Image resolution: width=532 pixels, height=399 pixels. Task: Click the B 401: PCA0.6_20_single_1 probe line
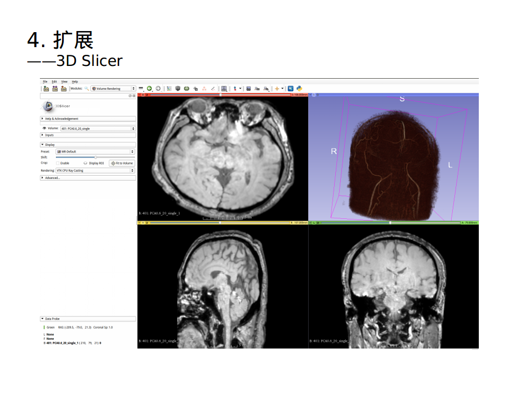[x=72, y=343]
